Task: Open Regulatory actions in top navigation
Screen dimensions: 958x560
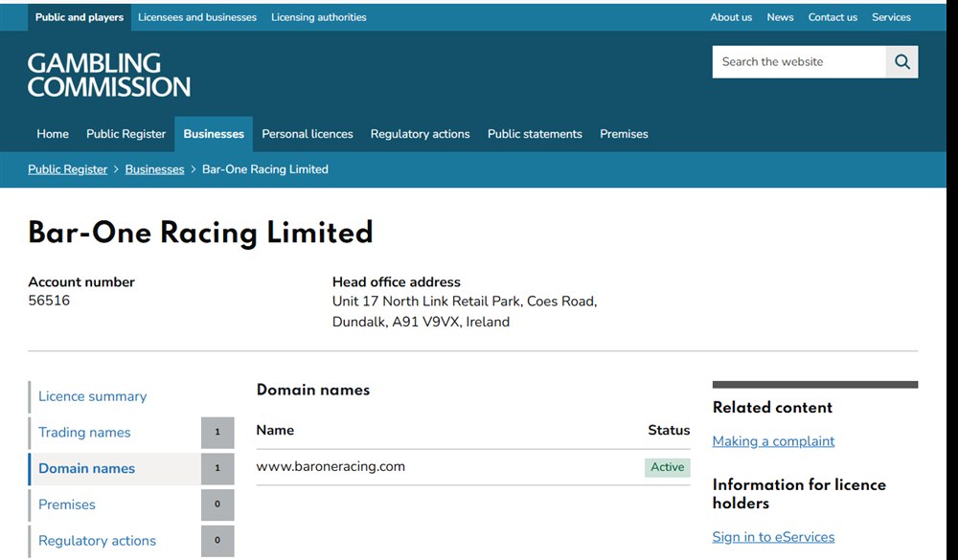Action: [x=421, y=134]
